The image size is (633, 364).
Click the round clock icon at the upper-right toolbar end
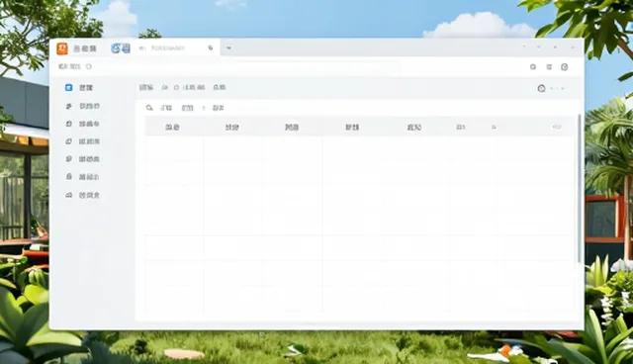[565, 67]
